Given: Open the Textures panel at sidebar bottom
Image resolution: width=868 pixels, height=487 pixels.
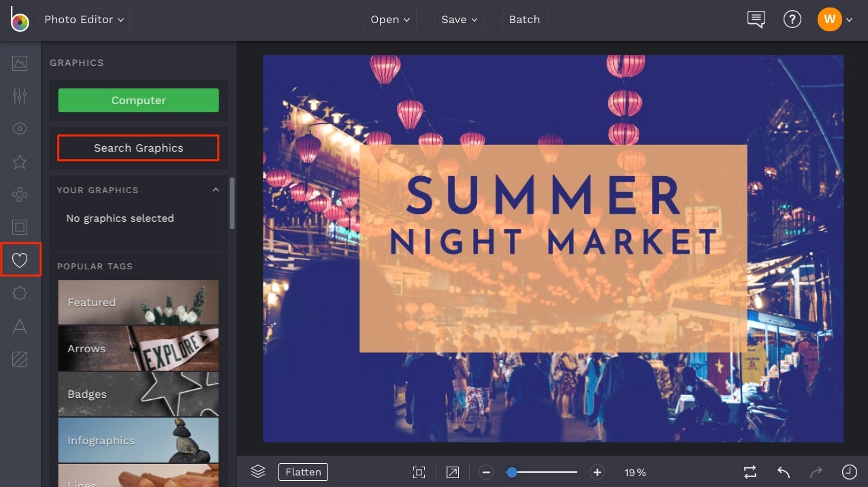Looking at the screenshot, I should click(19, 360).
